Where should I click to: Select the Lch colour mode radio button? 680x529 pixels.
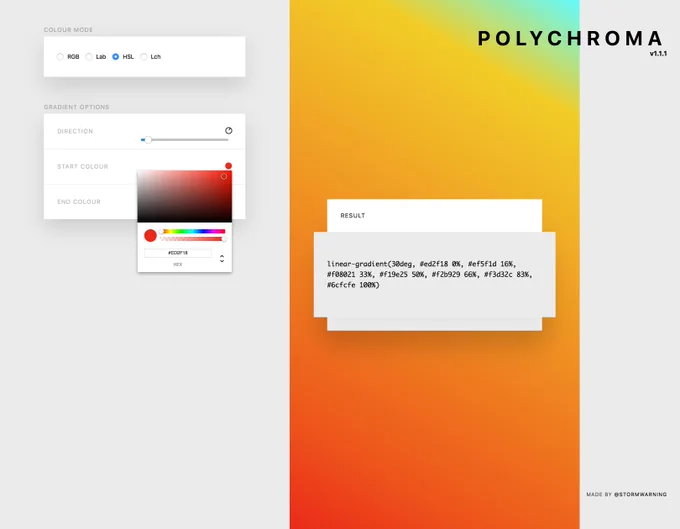coord(144,57)
